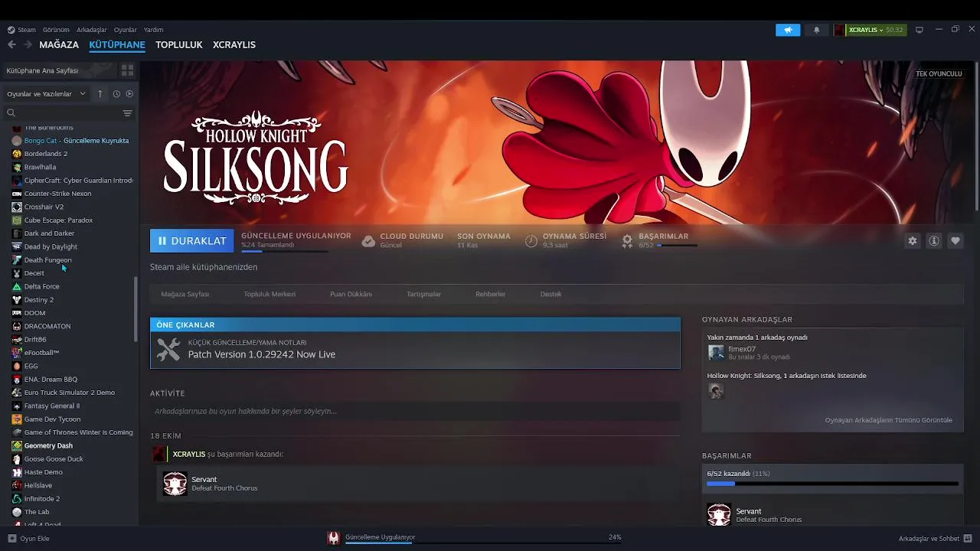
Task: Select DOOM in library list
Action: [34, 313]
